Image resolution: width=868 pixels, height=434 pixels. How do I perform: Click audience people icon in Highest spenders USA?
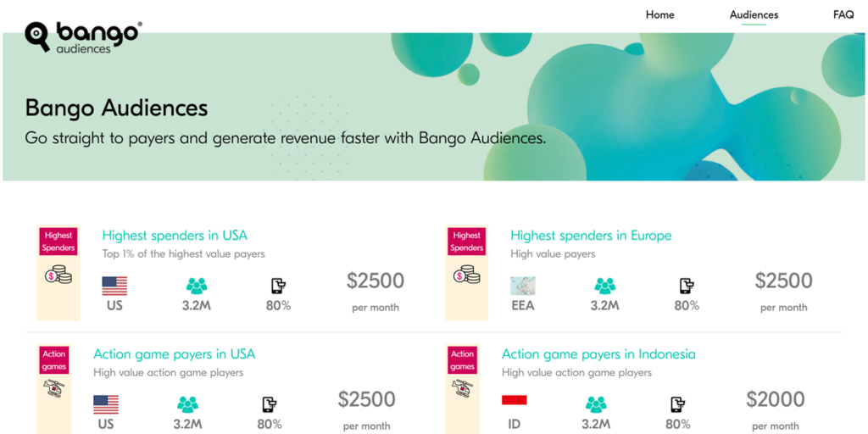click(197, 286)
